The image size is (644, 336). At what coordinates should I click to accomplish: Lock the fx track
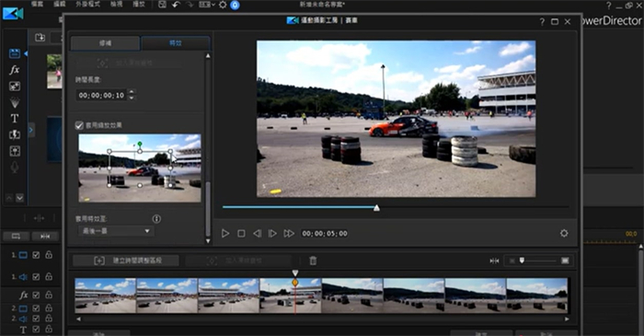[x=49, y=295]
